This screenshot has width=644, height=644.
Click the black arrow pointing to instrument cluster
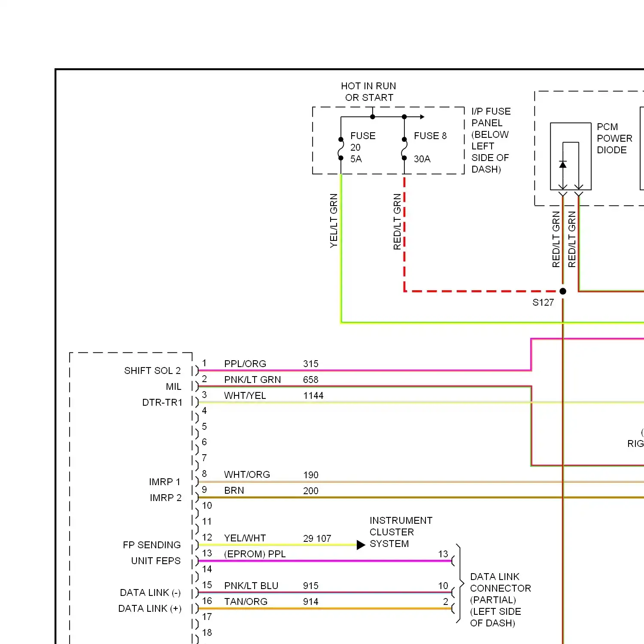coord(361,545)
